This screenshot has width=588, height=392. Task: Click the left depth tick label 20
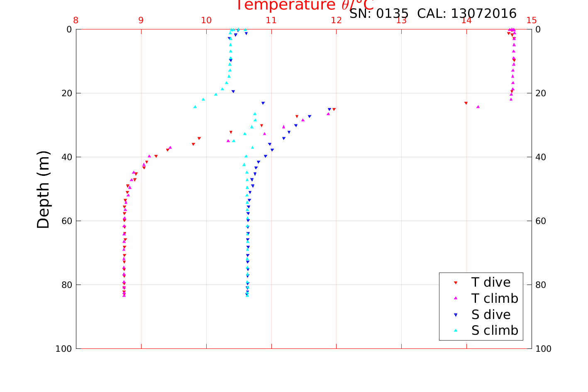click(66, 93)
